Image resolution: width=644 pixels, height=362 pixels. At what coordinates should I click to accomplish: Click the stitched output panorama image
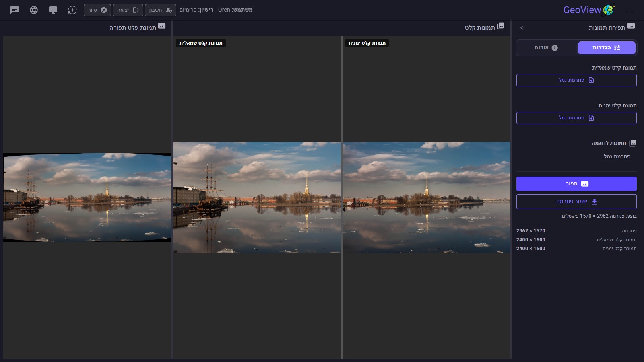point(87,197)
